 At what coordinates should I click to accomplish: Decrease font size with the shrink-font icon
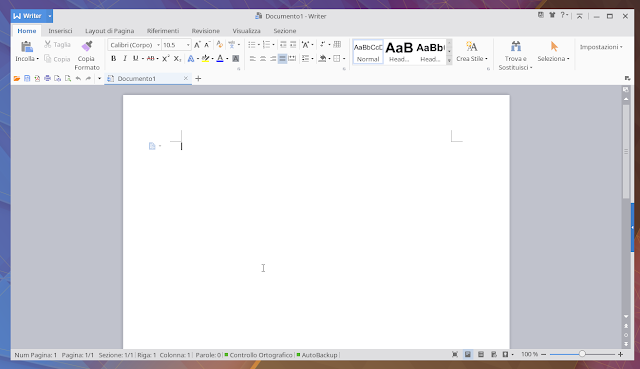click(207, 45)
